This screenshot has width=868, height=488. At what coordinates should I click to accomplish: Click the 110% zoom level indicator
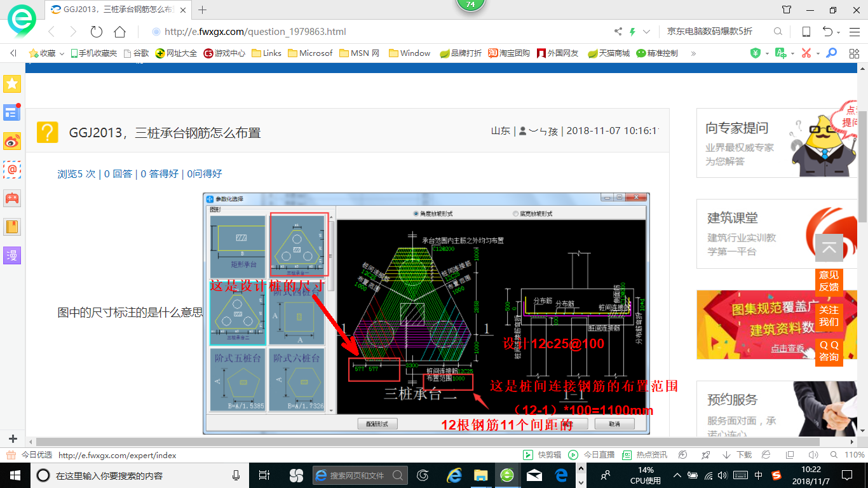(855, 455)
